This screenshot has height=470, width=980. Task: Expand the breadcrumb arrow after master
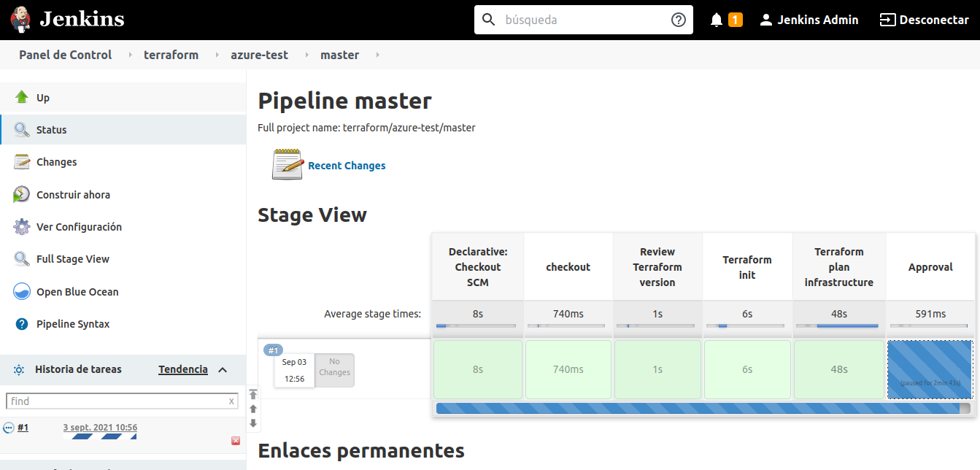(x=377, y=55)
